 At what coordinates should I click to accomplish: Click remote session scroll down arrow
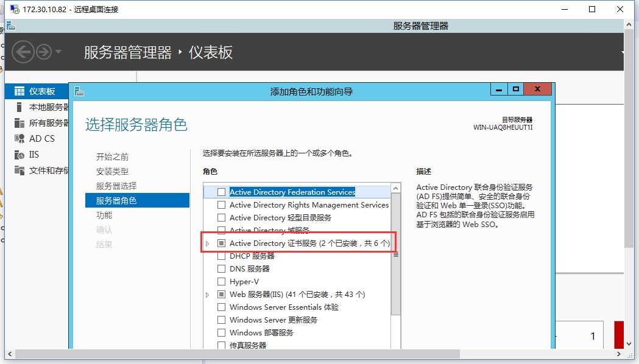click(x=629, y=344)
